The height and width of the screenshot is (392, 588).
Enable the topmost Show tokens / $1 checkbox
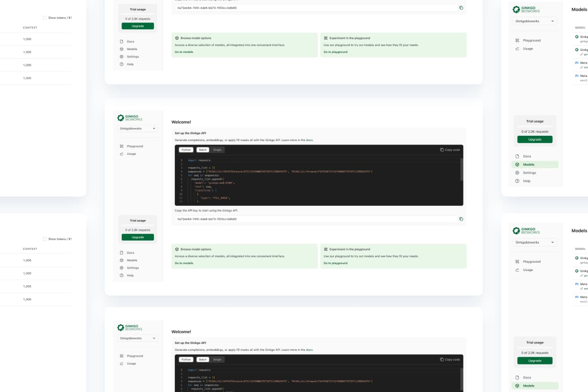pyautogui.click(x=45, y=18)
